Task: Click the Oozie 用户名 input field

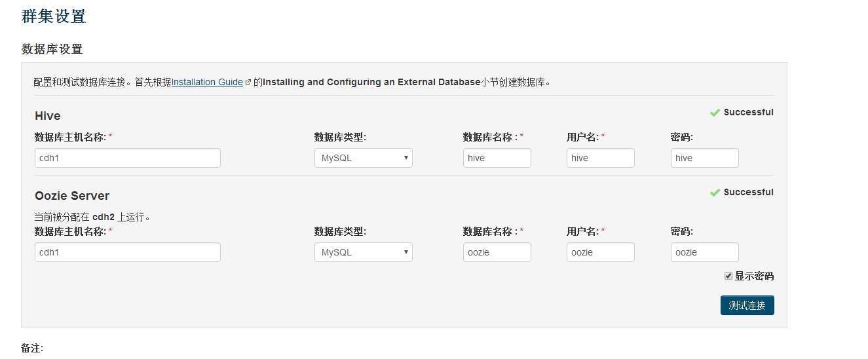Action: click(601, 252)
